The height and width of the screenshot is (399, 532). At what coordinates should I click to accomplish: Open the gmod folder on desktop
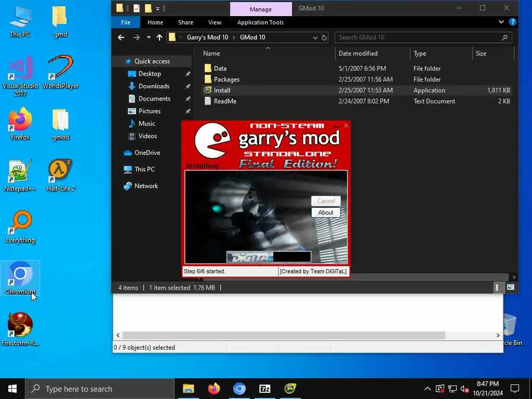tap(60, 124)
